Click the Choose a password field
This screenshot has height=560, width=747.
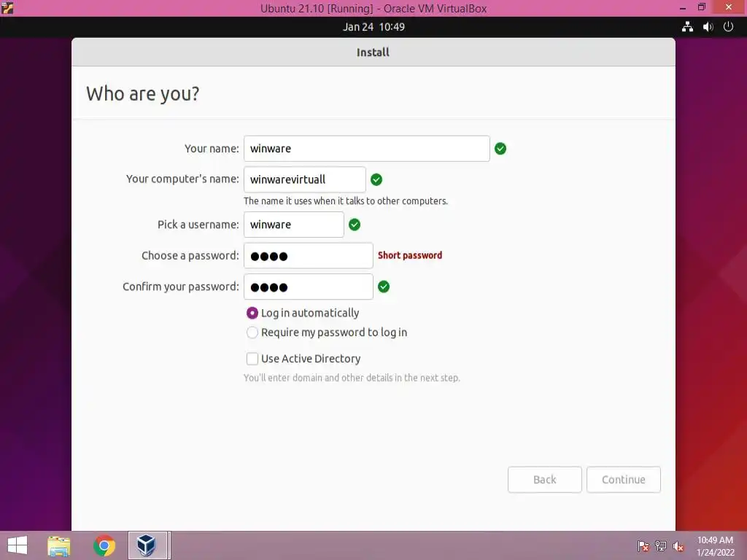[309, 256]
